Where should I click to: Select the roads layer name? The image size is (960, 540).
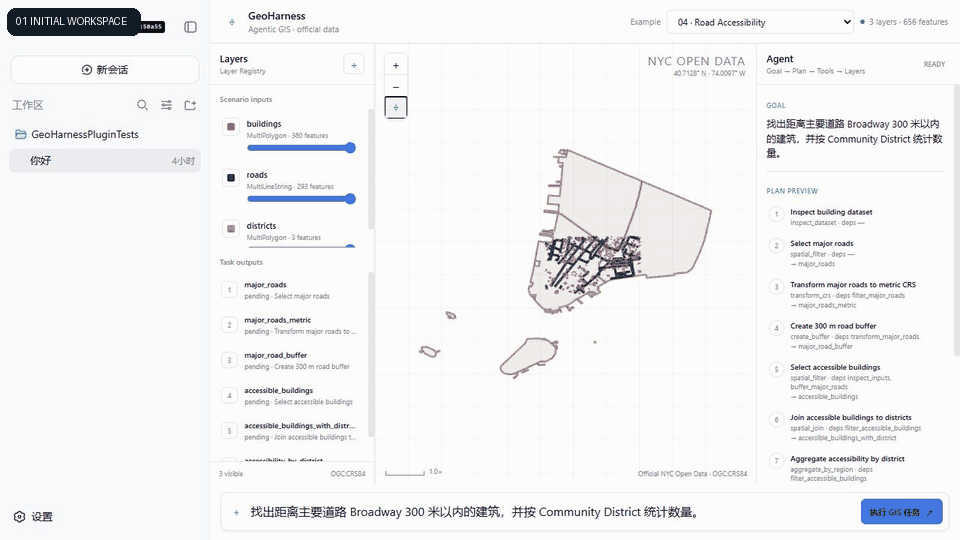pos(257,174)
